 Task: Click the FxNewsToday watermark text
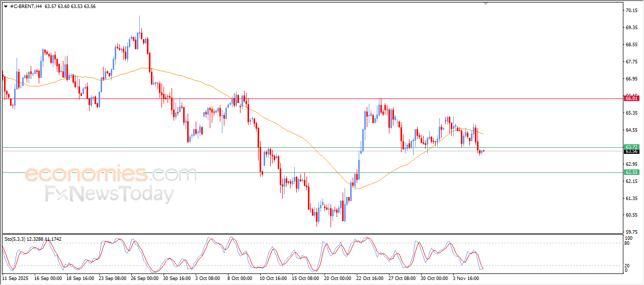(x=110, y=194)
